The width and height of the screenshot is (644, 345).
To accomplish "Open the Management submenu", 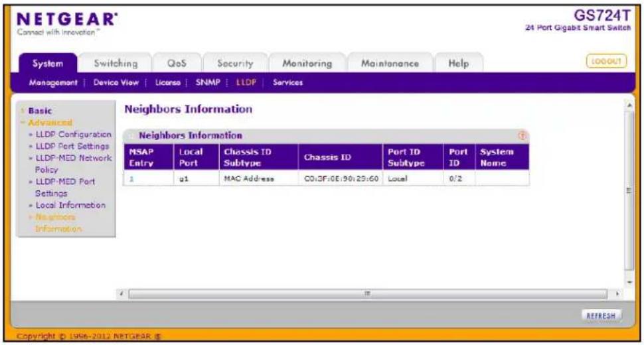I will click(x=53, y=82).
